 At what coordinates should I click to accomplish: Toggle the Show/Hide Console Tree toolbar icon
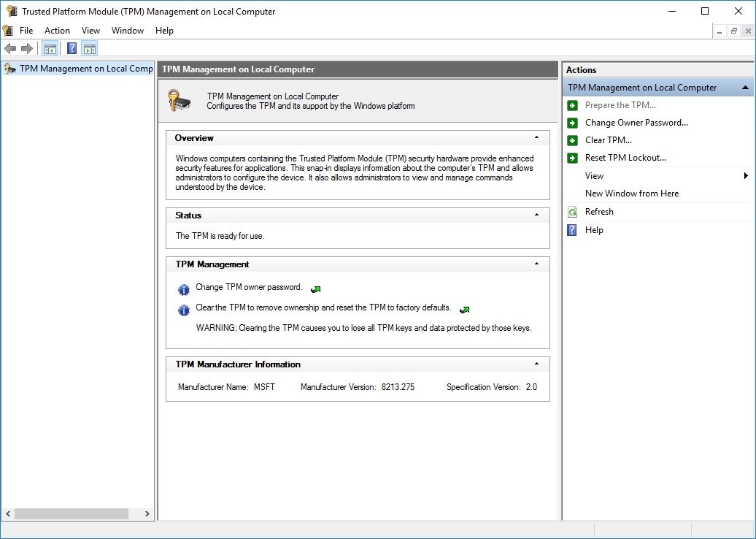pyautogui.click(x=49, y=48)
